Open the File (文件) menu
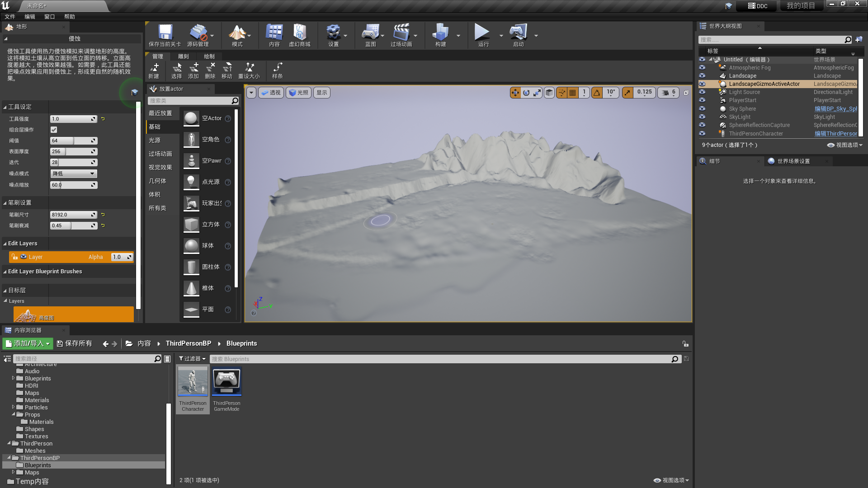Screen dimensions: 868x488 (10, 17)
